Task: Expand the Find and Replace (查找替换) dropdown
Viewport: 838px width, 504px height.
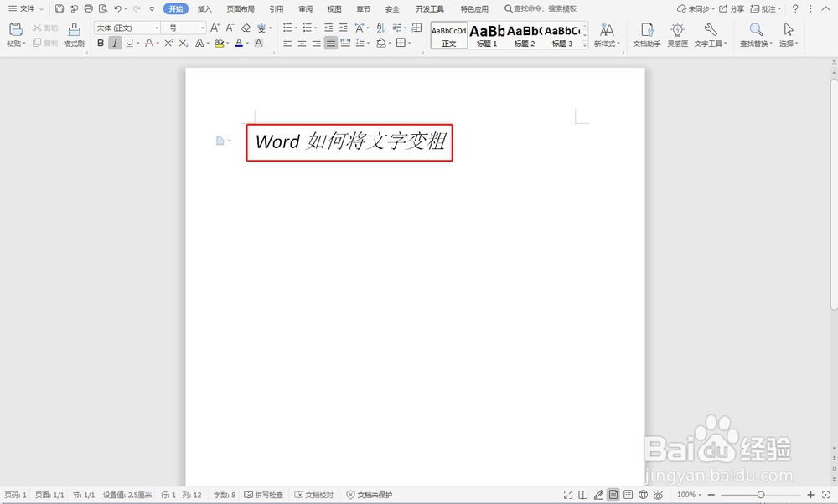Action: pos(771,44)
